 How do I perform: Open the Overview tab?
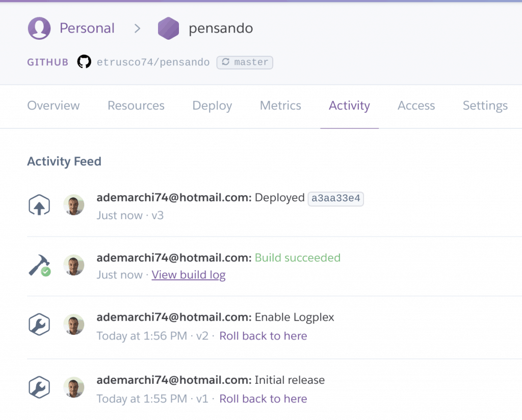53,106
